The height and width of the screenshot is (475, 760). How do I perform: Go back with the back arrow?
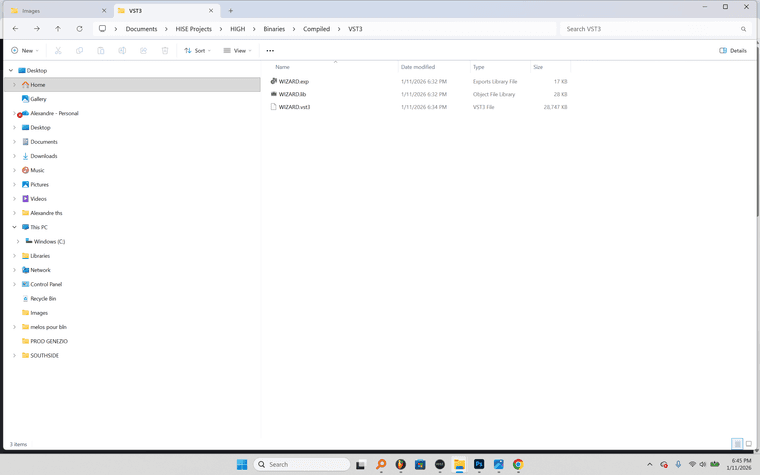point(16,29)
